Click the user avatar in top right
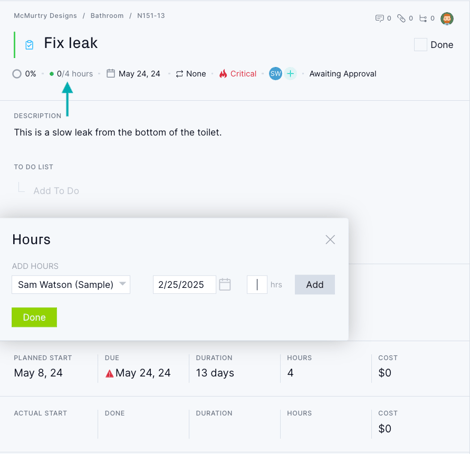 [447, 18]
